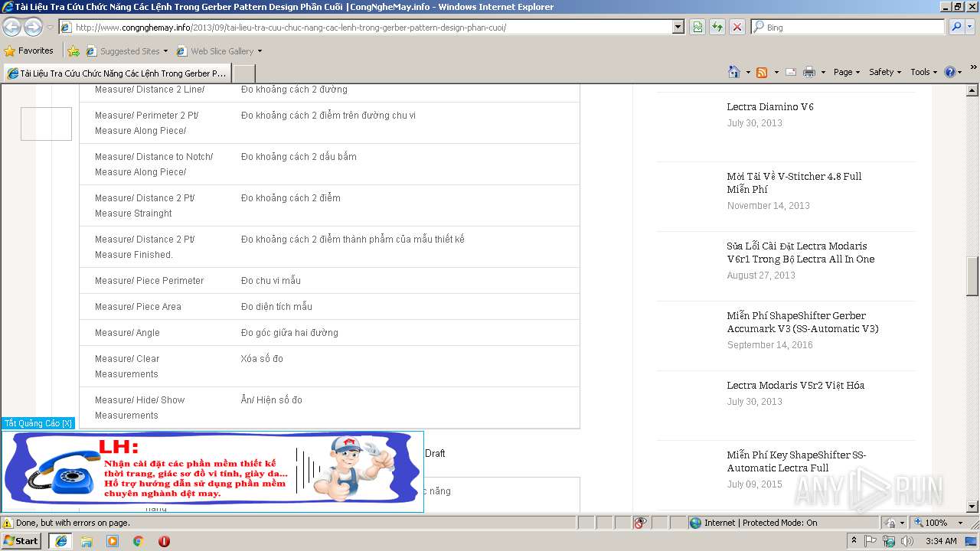Open Chrome from the taskbar
980x551 pixels.
tap(139, 541)
